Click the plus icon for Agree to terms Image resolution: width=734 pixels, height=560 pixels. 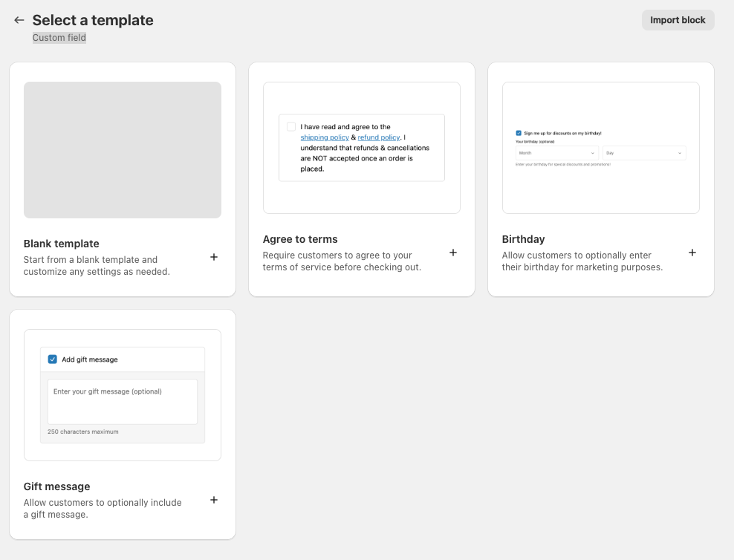(453, 253)
